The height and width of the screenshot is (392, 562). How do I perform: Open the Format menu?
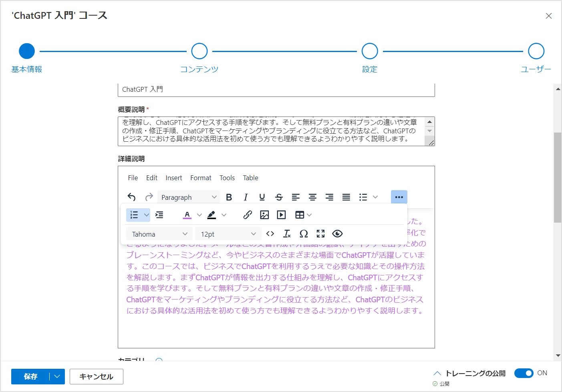pos(201,178)
